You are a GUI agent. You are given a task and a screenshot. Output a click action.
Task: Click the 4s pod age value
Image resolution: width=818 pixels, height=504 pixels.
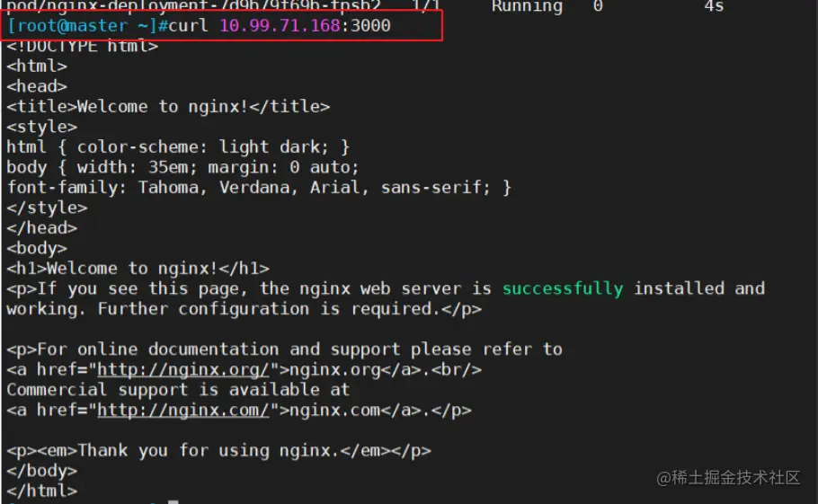tap(715, 6)
